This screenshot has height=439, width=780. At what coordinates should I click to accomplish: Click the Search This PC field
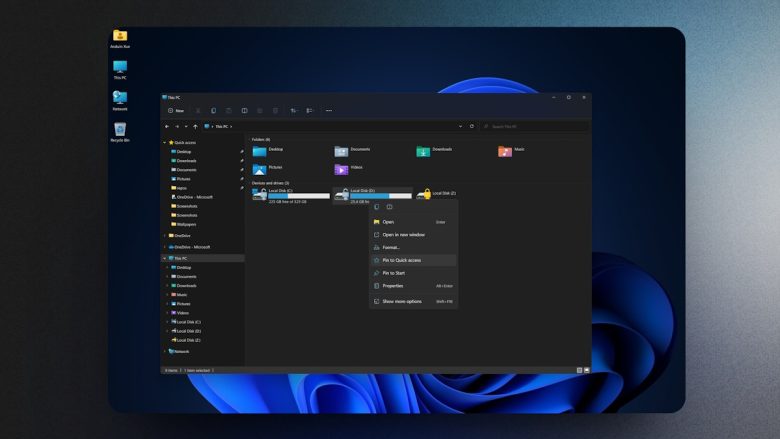pos(535,127)
